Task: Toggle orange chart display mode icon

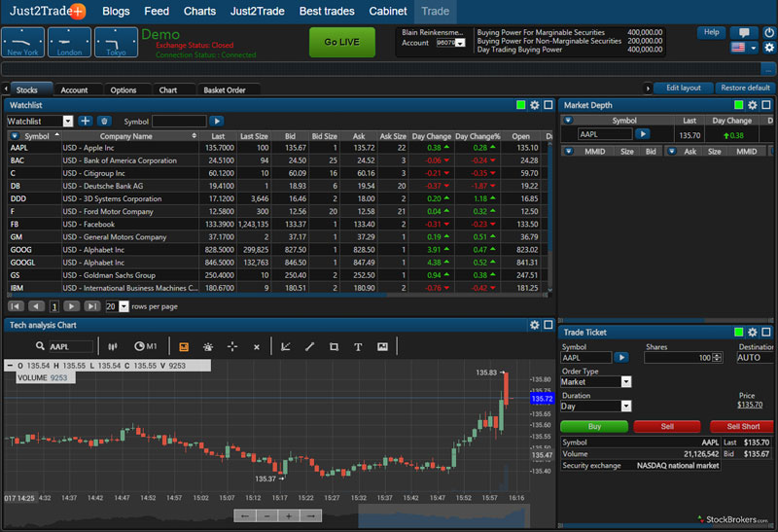Action: point(184,347)
